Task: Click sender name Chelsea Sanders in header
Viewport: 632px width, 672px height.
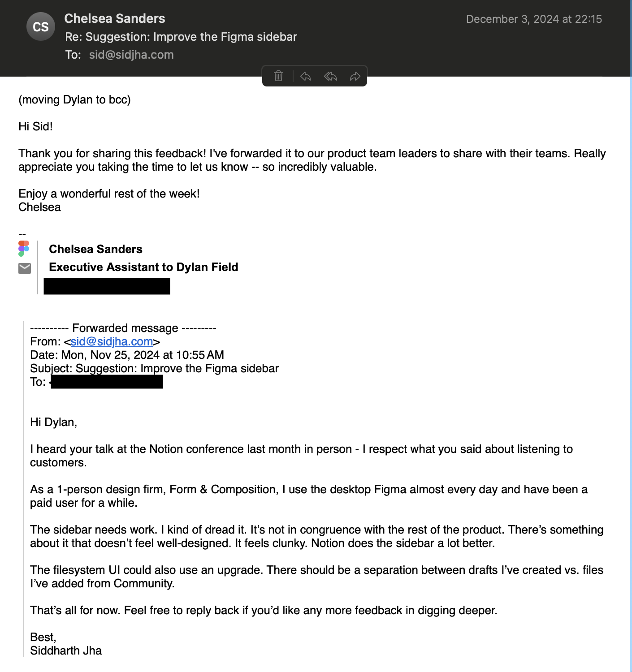Action: pos(115,18)
